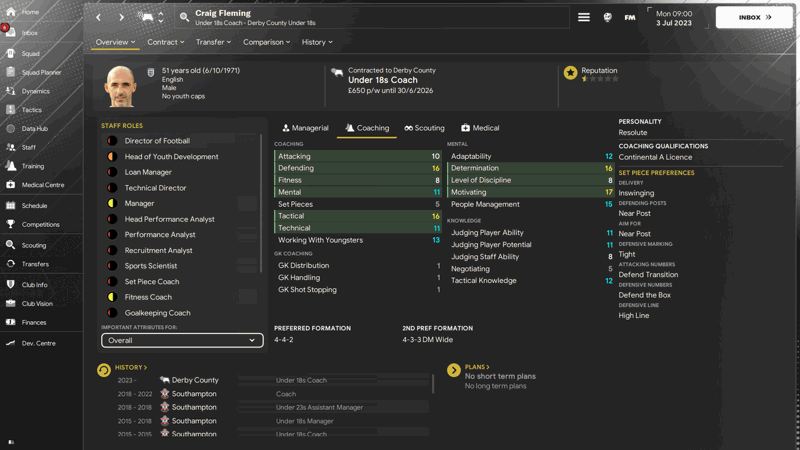800x450 pixels.
Task: Click the FM logo button
Action: 630,17
